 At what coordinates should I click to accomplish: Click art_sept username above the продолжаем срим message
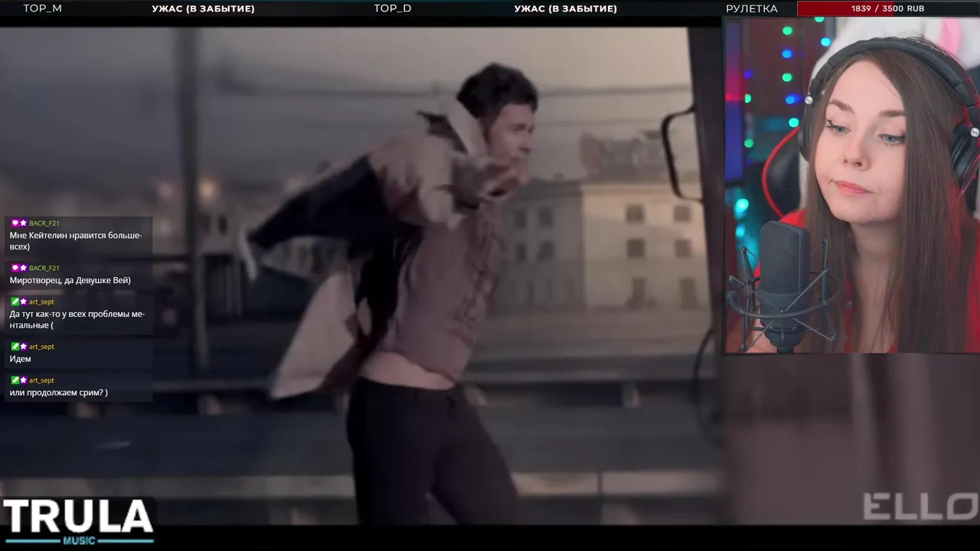click(x=41, y=380)
